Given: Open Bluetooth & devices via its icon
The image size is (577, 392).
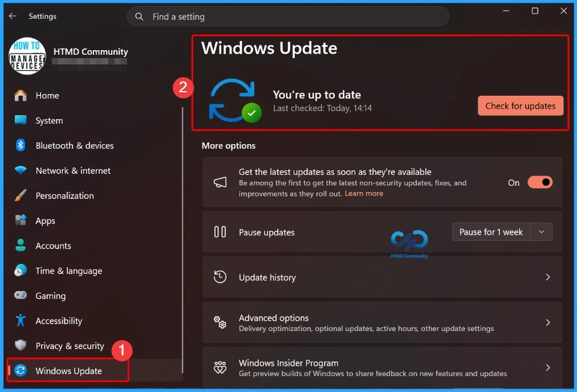Looking at the screenshot, I should [20, 145].
